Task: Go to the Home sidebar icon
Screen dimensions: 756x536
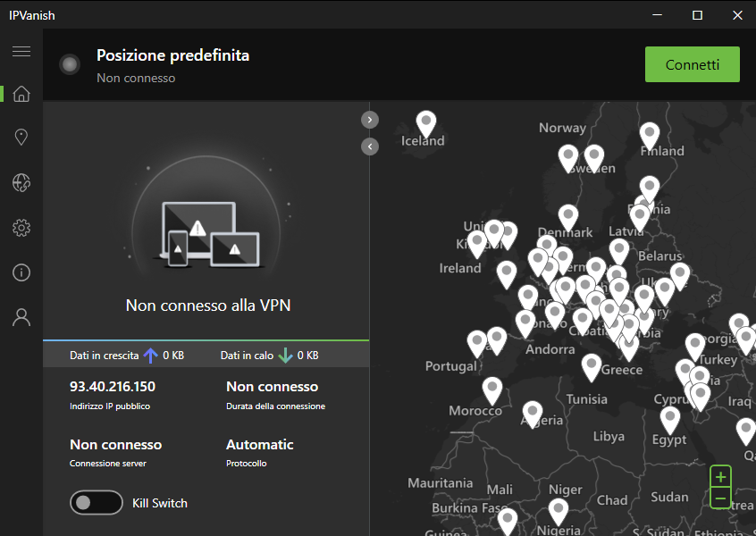Action: point(21,94)
